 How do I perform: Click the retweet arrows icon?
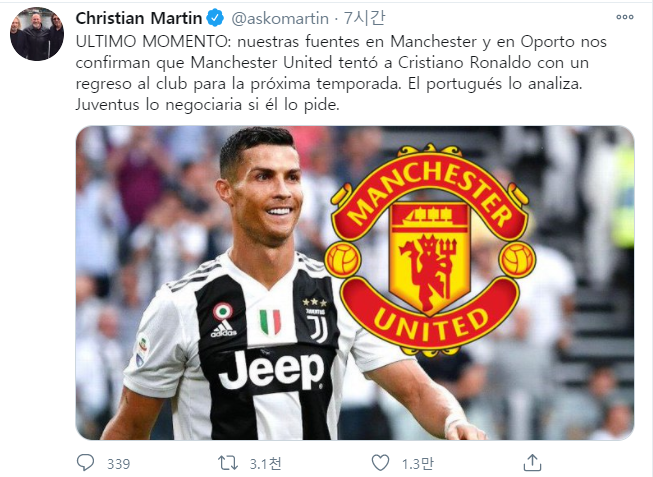click(x=228, y=463)
